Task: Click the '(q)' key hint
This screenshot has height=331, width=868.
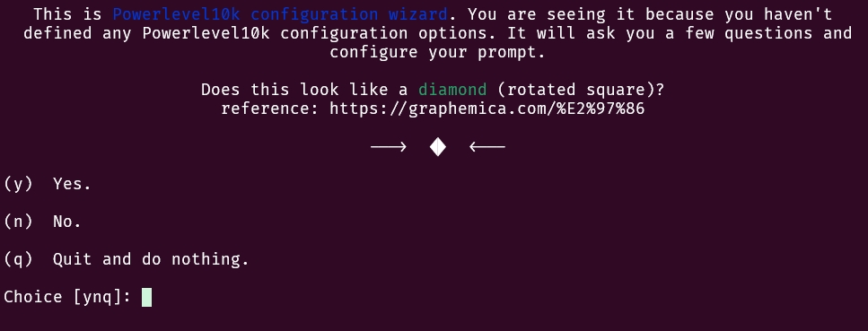Action: (x=18, y=259)
